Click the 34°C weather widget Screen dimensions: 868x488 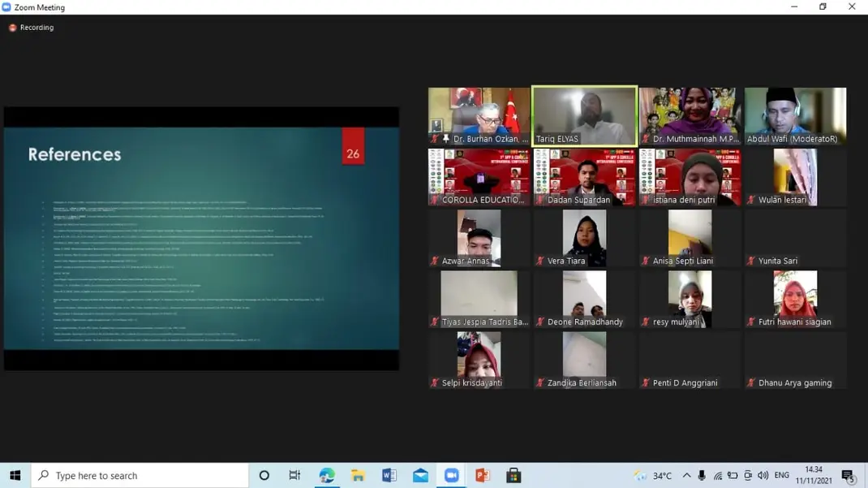tap(655, 476)
